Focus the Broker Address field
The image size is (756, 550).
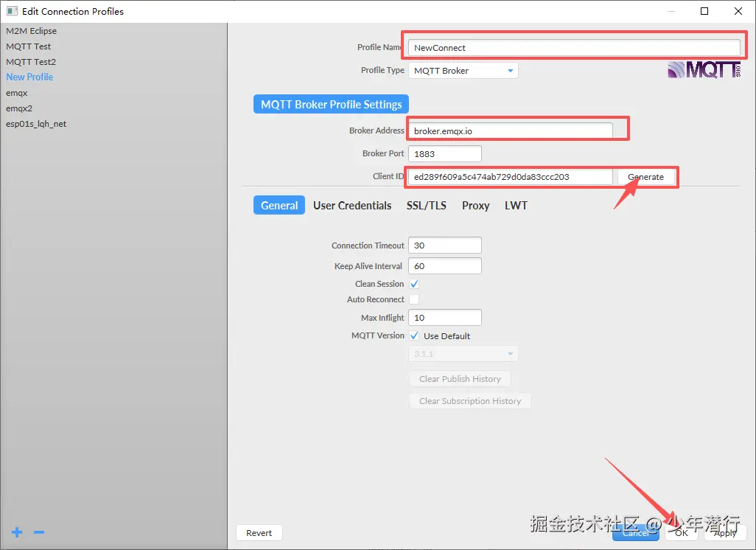[510, 130]
